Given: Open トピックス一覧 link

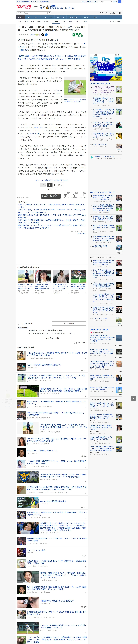Looking at the screenshot, I should (x=115, y=21).
